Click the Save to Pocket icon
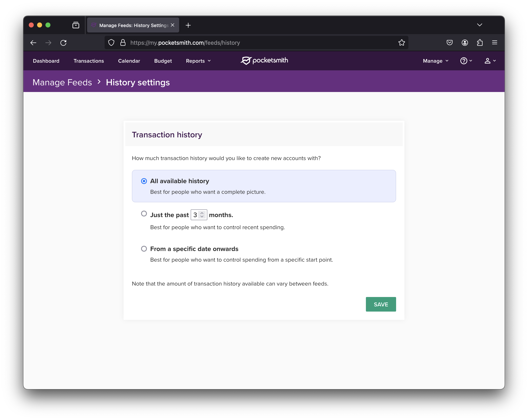 point(449,43)
